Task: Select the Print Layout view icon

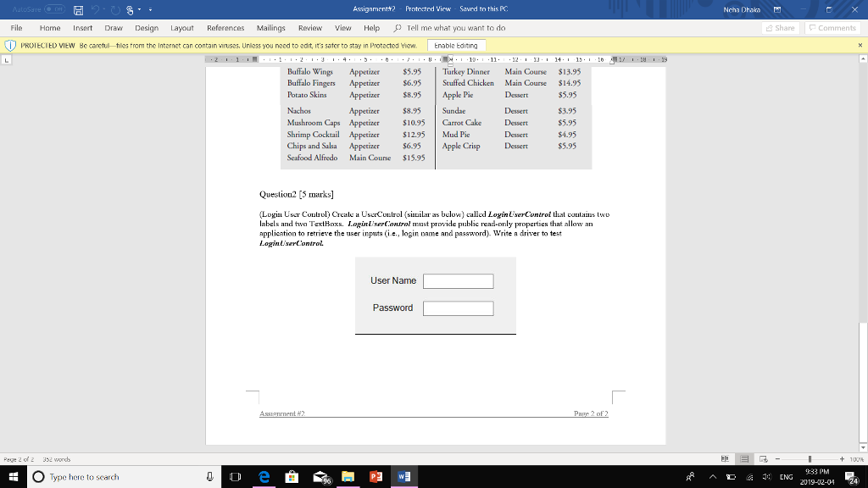Action: click(744, 459)
